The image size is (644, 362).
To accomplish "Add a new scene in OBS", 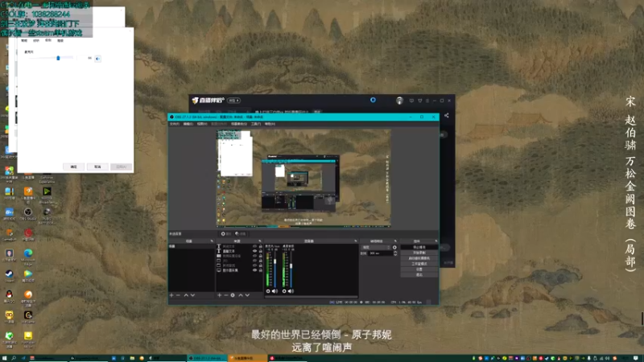I will (171, 295).
